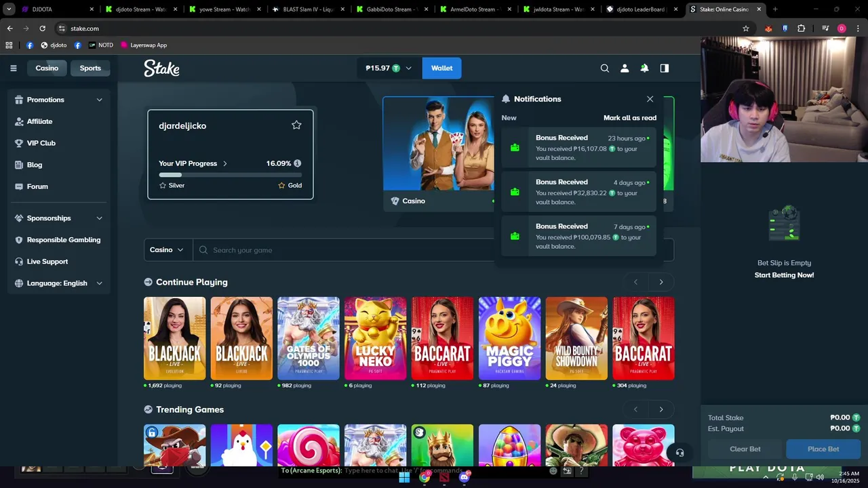Open the tab search dropdown arrow
Screen dimensions: 868x488
9,9
